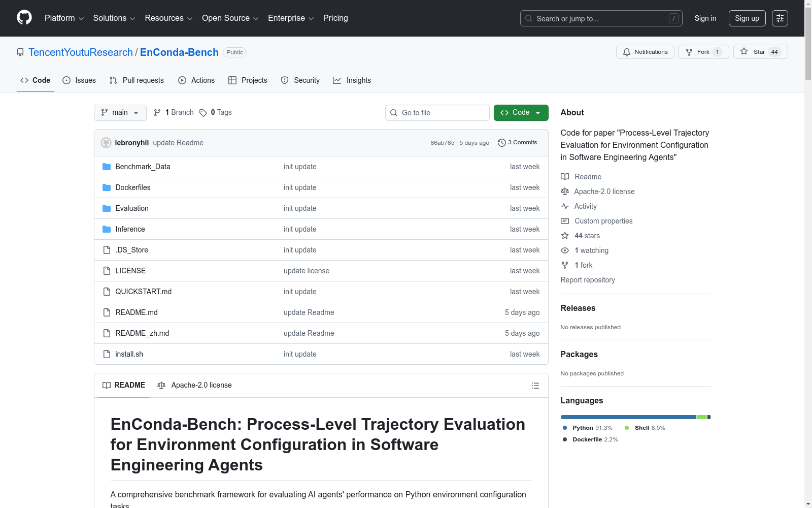Open the Security tab

tap(300, 80)
